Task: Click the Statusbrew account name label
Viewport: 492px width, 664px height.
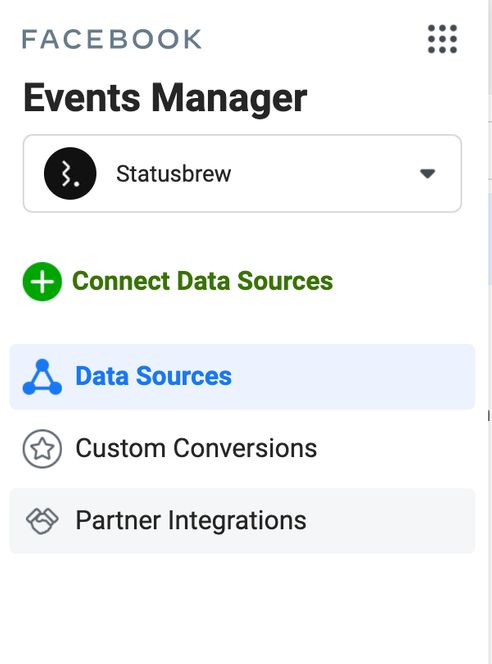Action: (x=174, y=174)
